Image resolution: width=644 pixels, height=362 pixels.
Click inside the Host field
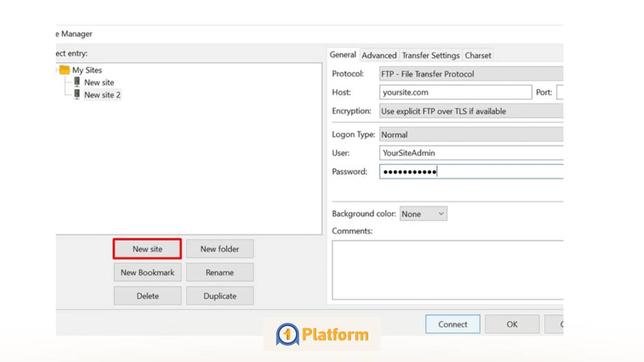(x=455, y=92)
